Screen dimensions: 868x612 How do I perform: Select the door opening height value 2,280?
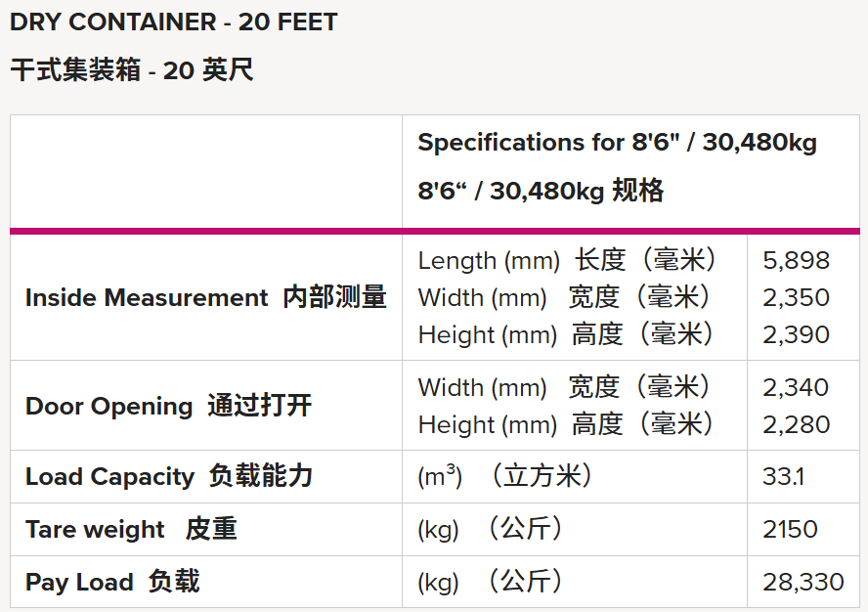coord(796,424)
